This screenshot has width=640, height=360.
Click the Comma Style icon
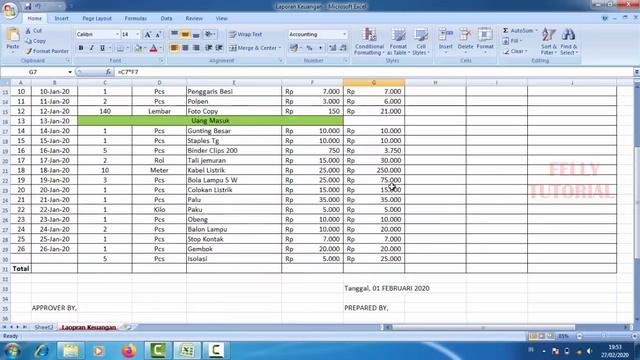pyautogui.click(x=320, y=48)
